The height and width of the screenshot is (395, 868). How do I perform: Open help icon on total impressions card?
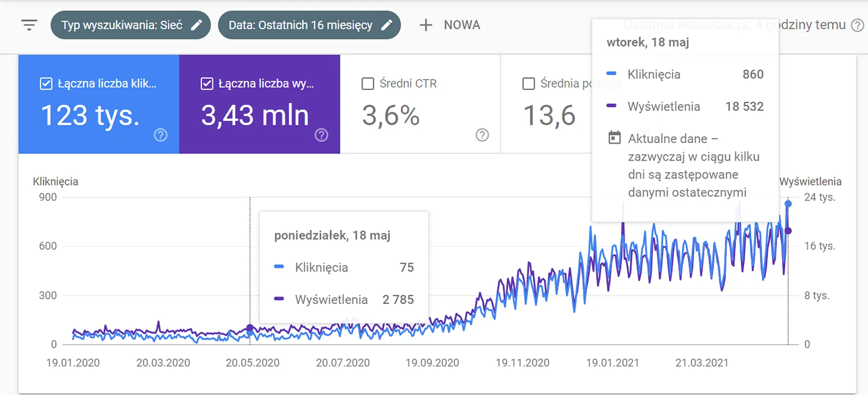coord(321,135)
